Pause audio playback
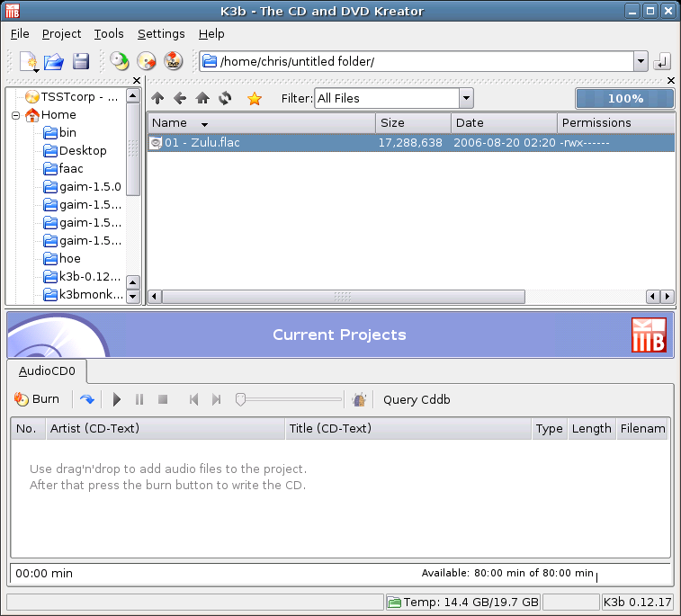 click(x=139, y=399)
